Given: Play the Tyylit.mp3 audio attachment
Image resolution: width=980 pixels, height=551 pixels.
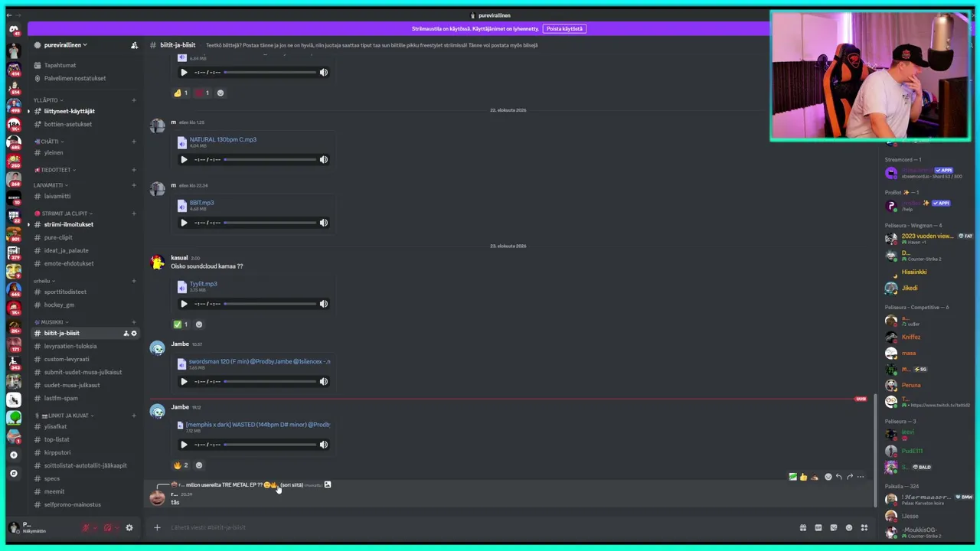Looking at the screenshot, I should 184,304.
